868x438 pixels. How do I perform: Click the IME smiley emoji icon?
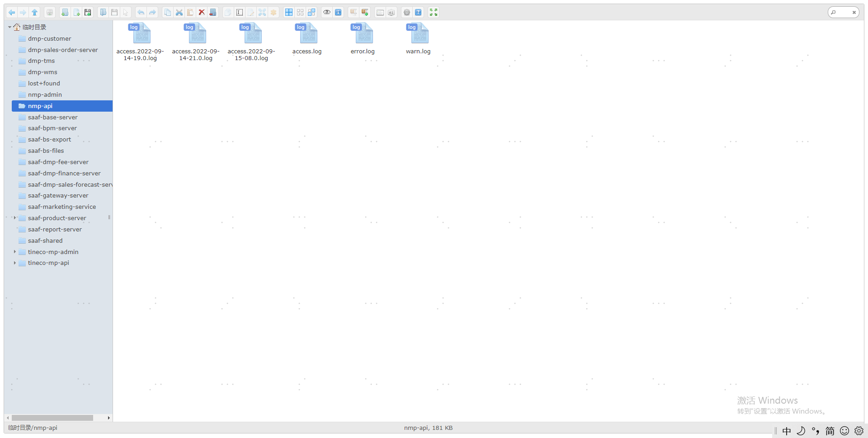[x=844, y=431]
